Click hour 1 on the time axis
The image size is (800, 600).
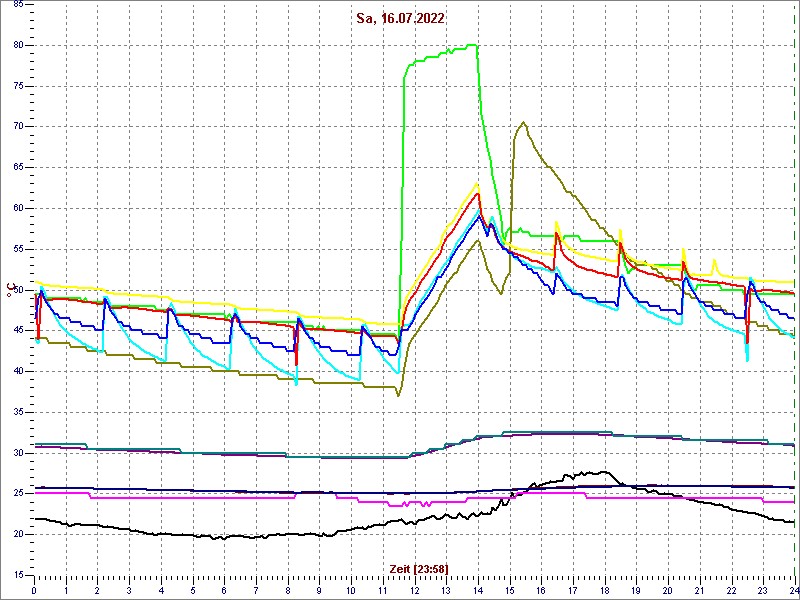(x=66, y=590)
